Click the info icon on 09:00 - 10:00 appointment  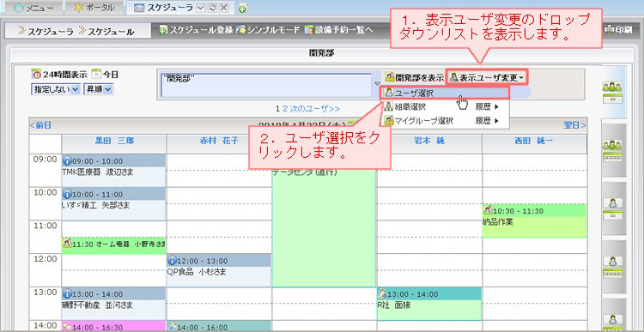click(67, 161)
